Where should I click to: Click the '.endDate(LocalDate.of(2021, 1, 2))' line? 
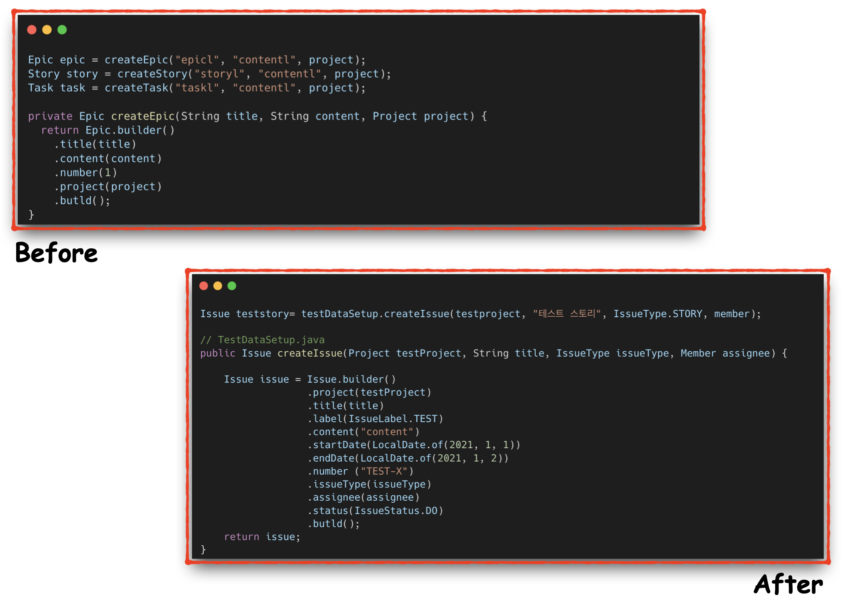(408, 459)
